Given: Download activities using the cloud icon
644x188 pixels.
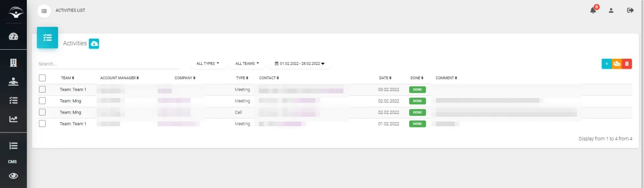Looking at the screenshot, I should 94,43.
